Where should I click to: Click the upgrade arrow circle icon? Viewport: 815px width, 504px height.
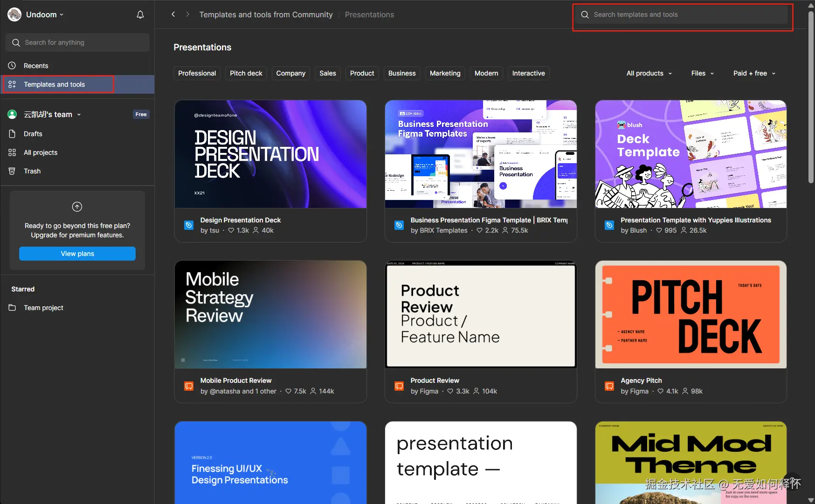77,207
